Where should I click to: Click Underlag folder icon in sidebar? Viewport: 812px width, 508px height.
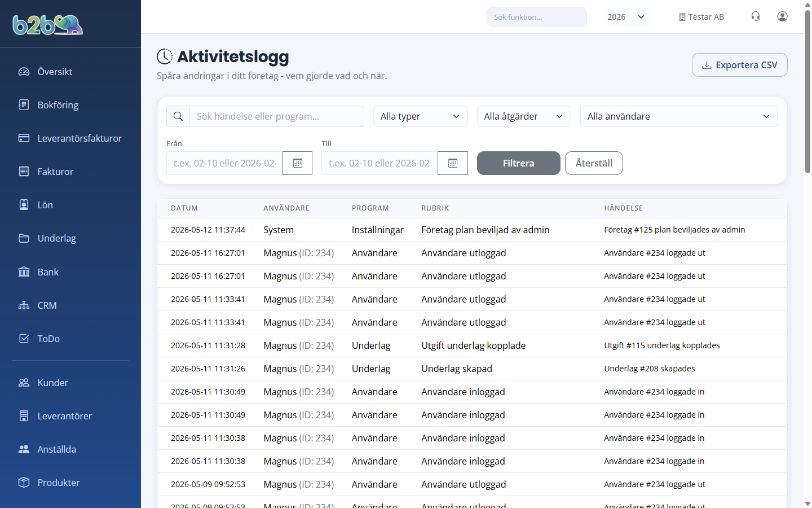click(24, 238)
